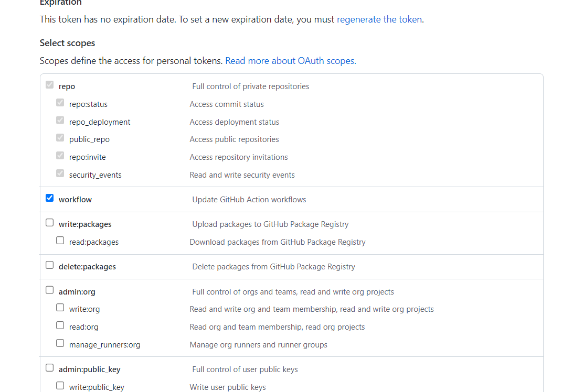Check the admin:public_key scope
This screenshot has height=392, width=573.
click(49, 367)
